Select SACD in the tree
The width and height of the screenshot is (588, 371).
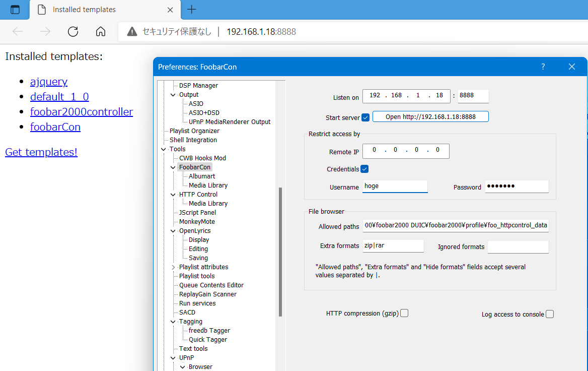(x=187, y=313)
